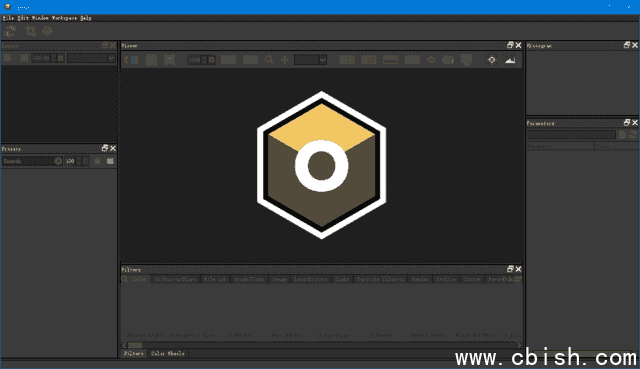Click the rightmost icon in Presets toolbar
This screenshot has width=640, height=369.
click(x=110, y=161)
